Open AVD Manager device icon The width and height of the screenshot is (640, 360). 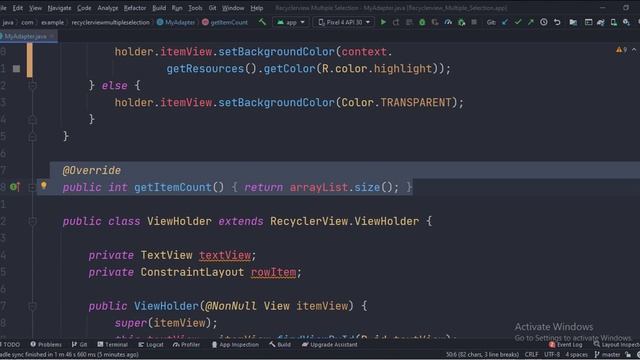(x=613, y=22)
